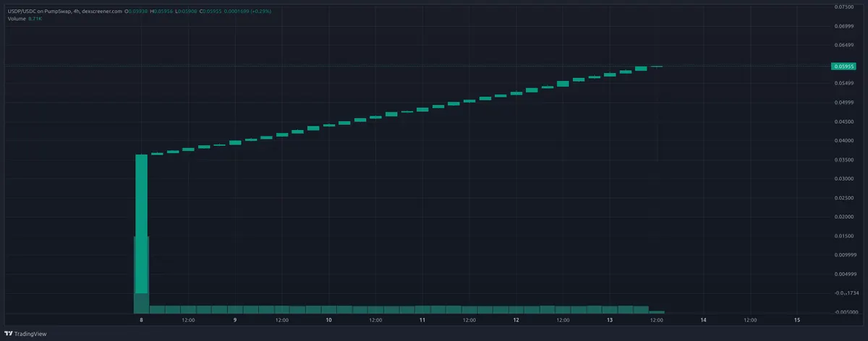
Task: Click date label 8 on time axis
Action: tap(142, 319)
